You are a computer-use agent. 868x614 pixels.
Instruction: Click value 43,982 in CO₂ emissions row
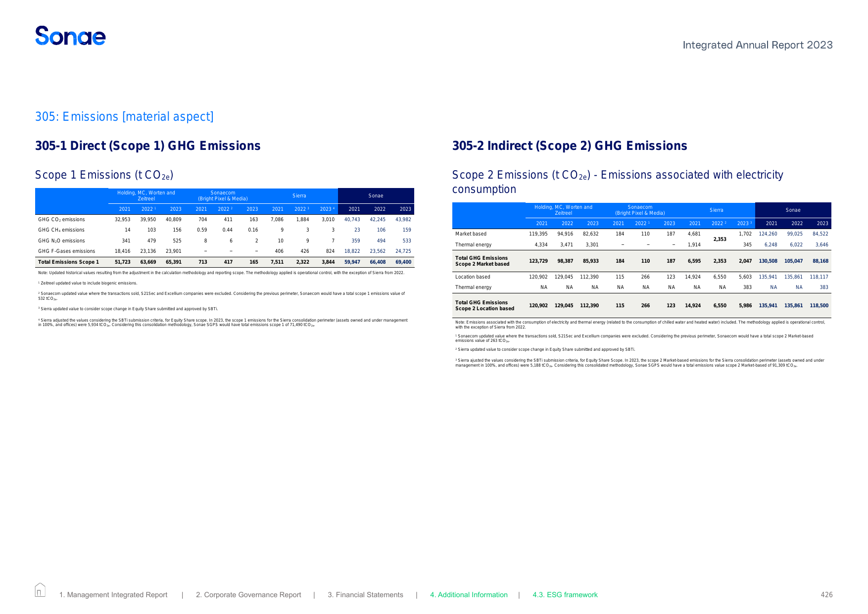(403, 220)
